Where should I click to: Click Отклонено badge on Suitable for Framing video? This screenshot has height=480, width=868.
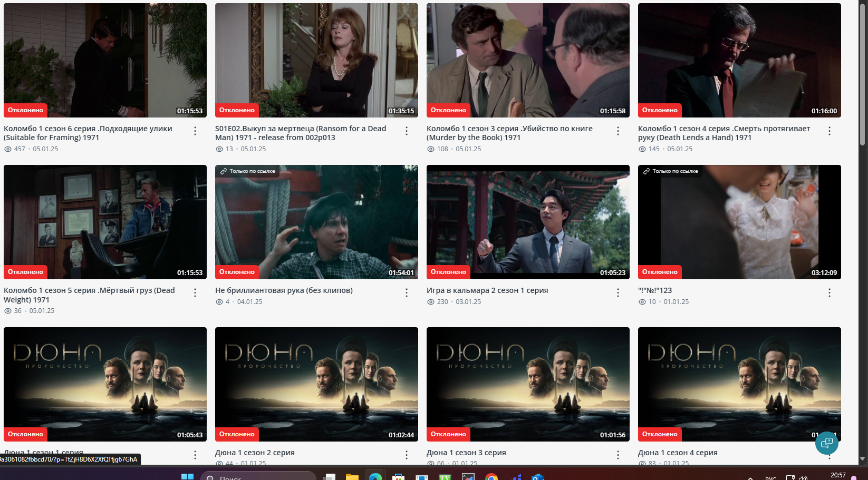coord(25,110)
